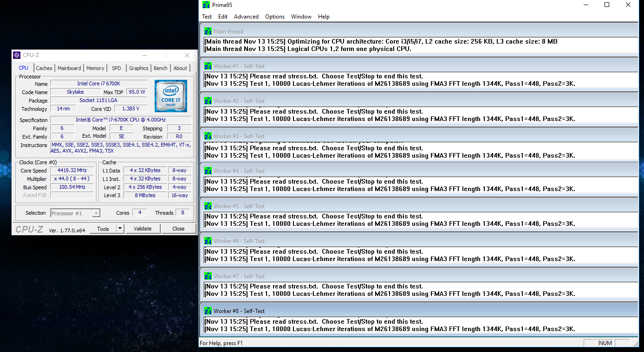
Task: Click the Bus Speed value 100.54 MHz
Action: click(72, 187)
